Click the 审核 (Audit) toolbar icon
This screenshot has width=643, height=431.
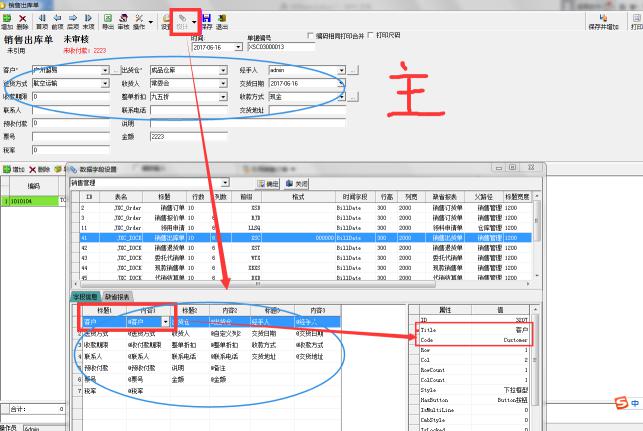click(x=124, y=21)
